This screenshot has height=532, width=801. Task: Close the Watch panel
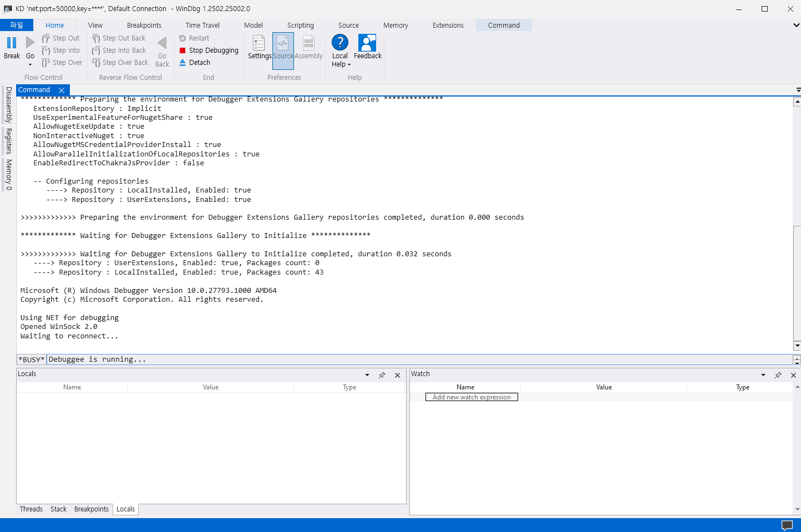(x=793, y=375)
